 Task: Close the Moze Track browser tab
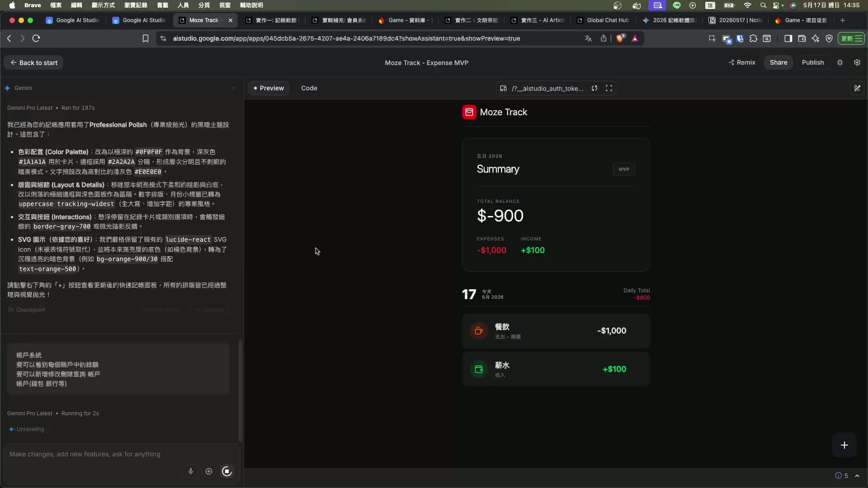tap(231, 20)
